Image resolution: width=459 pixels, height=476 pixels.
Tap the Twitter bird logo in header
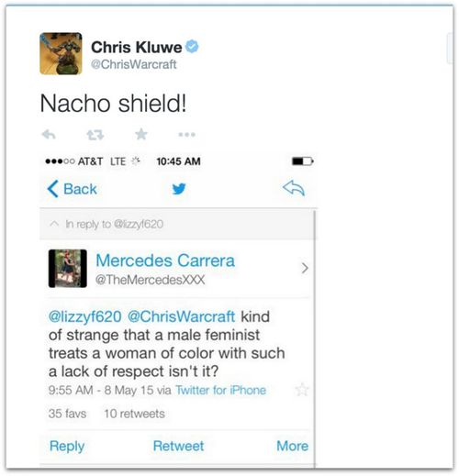(x=179, y=189)
